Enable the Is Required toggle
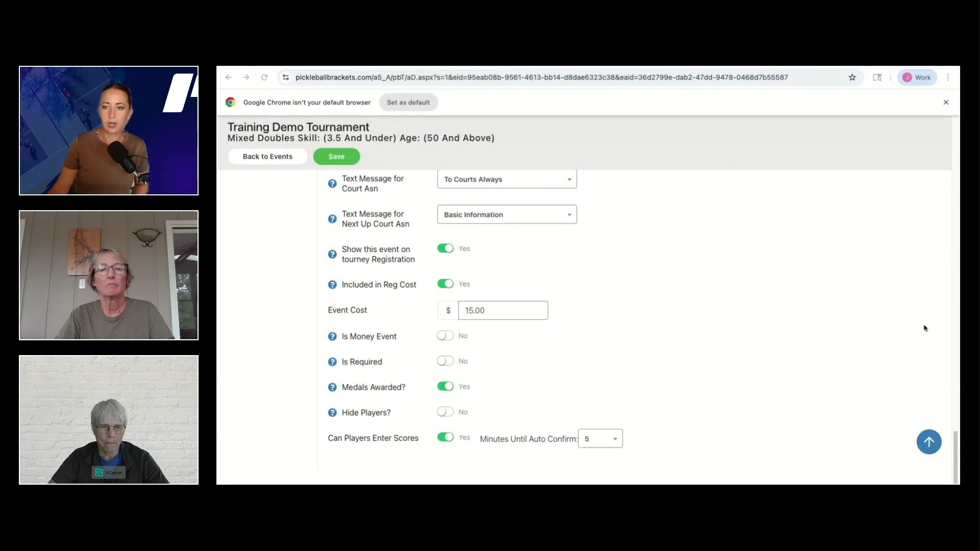Image resolution: width=980 pixels, height=551 pixels. [x=445, y=361]
